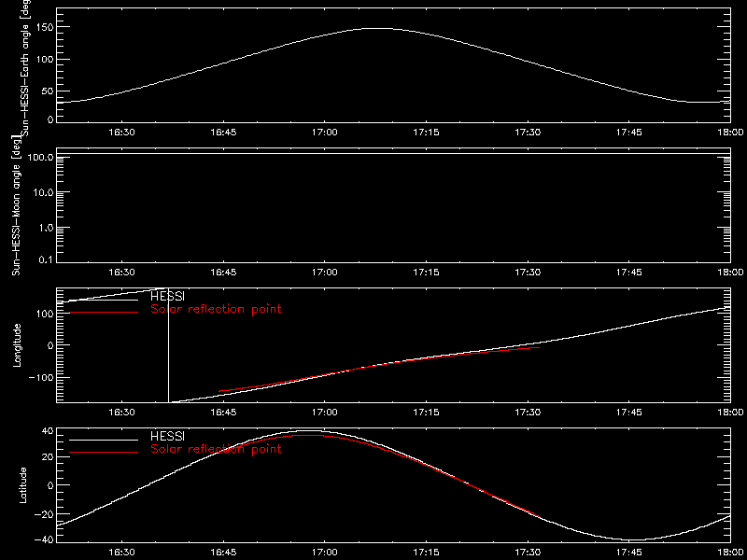
Task: Click 16:30 time label under Latitude plot
Action: pos(122,553)
